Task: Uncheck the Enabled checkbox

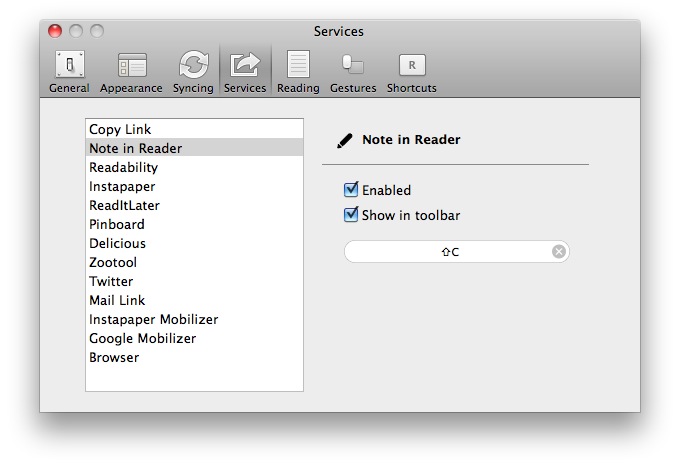Action: coord(351,190)
